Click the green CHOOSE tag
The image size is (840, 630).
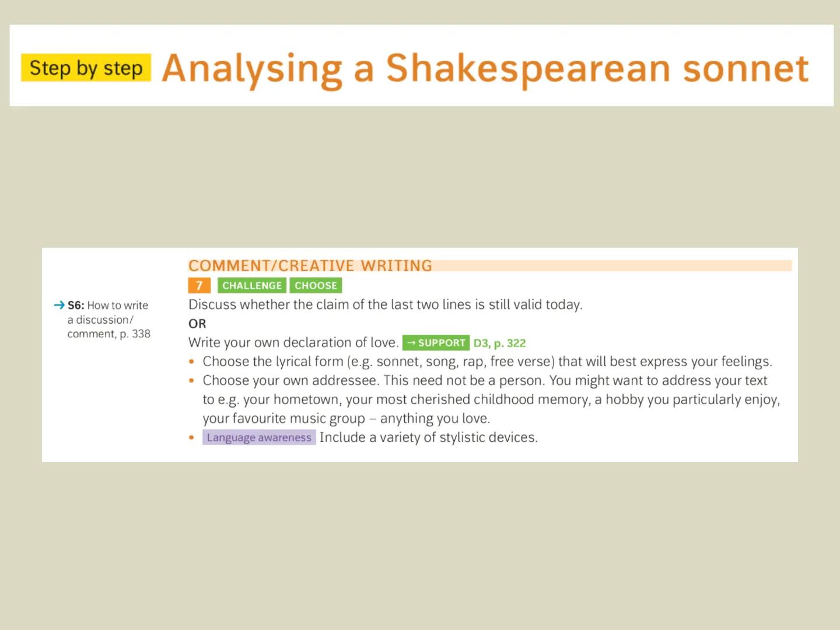click(316, 285)
